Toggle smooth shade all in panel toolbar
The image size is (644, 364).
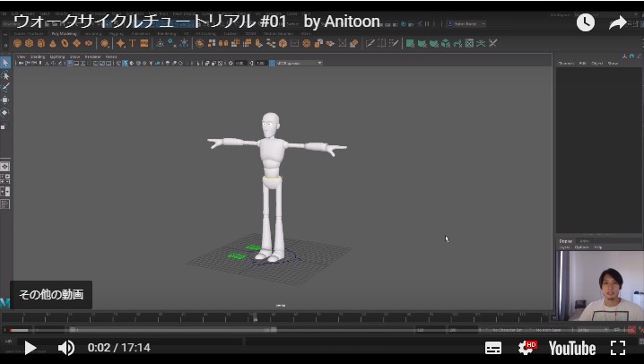tap(126, 63)
